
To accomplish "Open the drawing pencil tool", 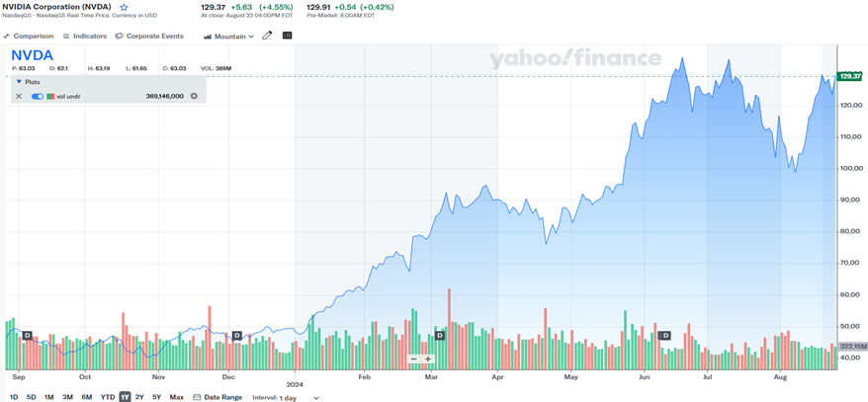I will click(267, 36).
